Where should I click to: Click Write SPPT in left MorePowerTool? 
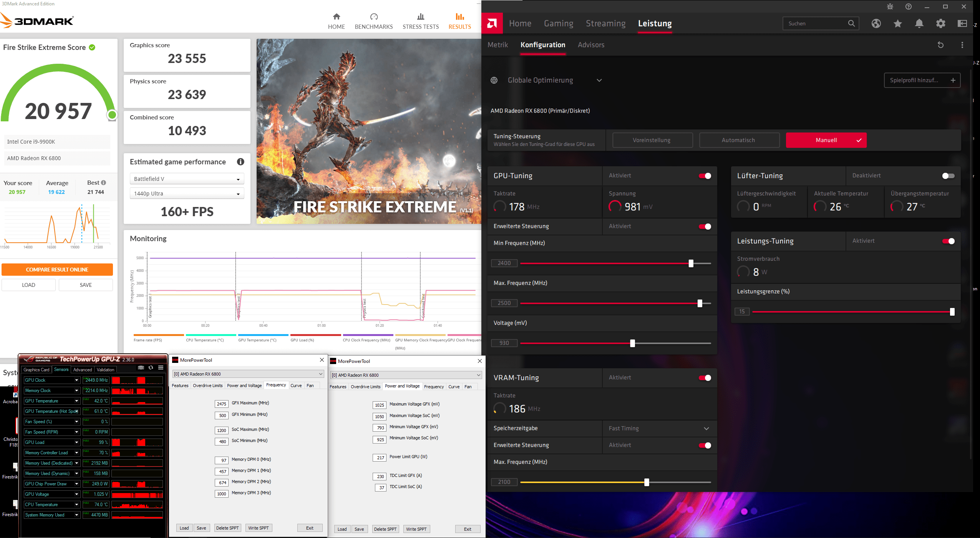tap(259, 528)
